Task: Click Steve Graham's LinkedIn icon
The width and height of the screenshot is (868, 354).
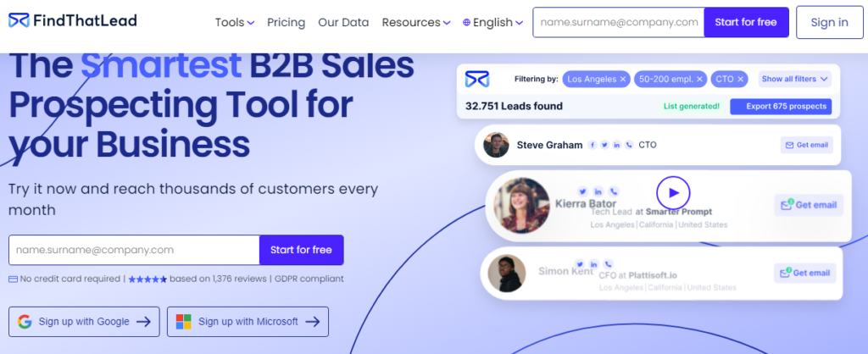Action: click(x=617, y=145)
